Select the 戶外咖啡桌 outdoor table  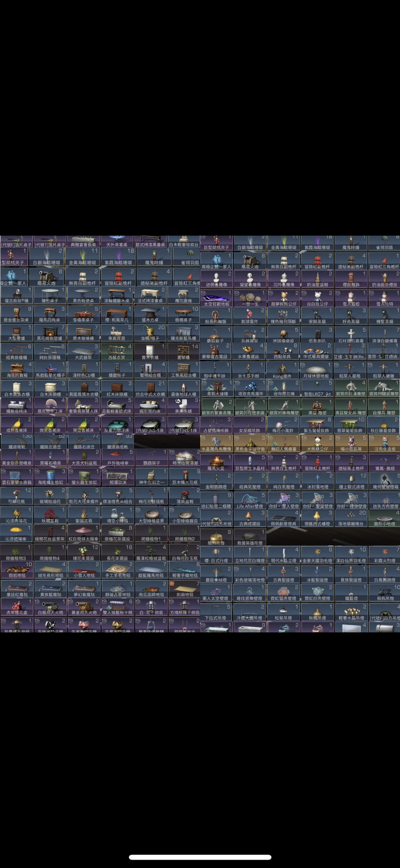117,459
